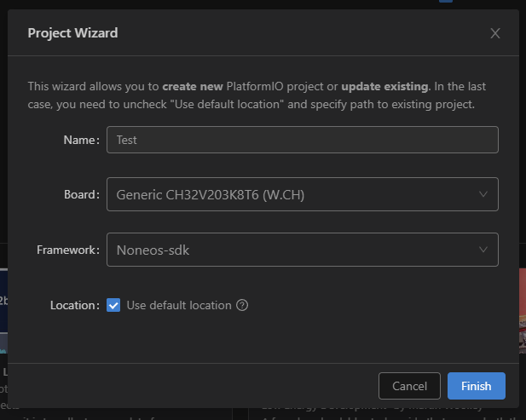The height and width of the screenshot is (420, 526).
Task: Click the bold "update existing" text
Action: (385, 86)
